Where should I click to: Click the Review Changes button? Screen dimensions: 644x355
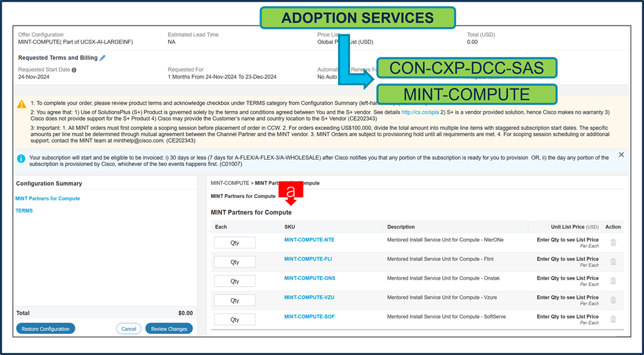(x=169, y=329)
